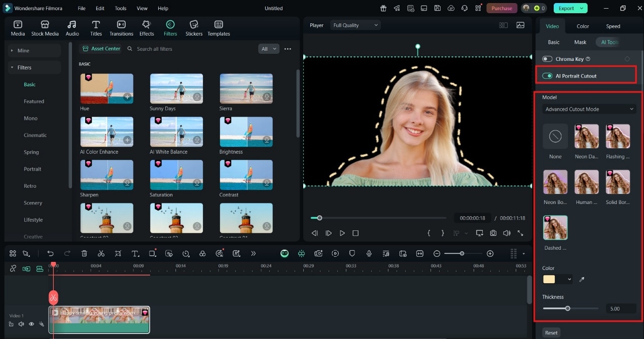Open the Stickers tab
The height and width of the screenshot is (339, 644).
[194, 28]
